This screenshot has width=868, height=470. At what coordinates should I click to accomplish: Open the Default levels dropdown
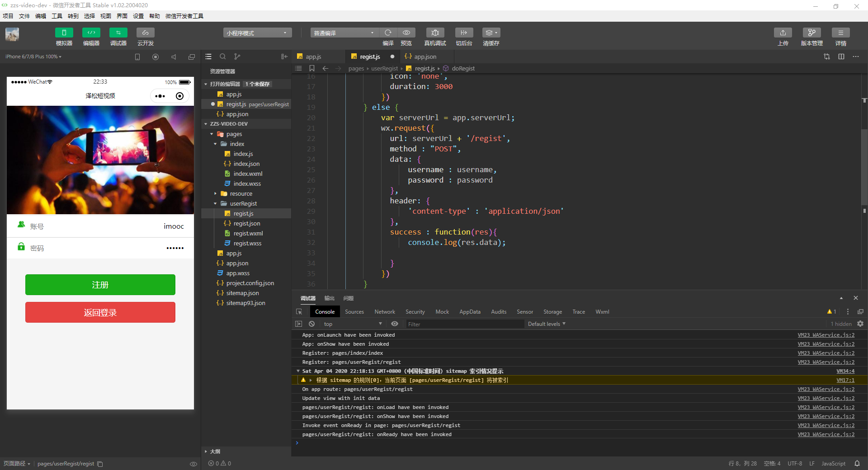(546, 324)
